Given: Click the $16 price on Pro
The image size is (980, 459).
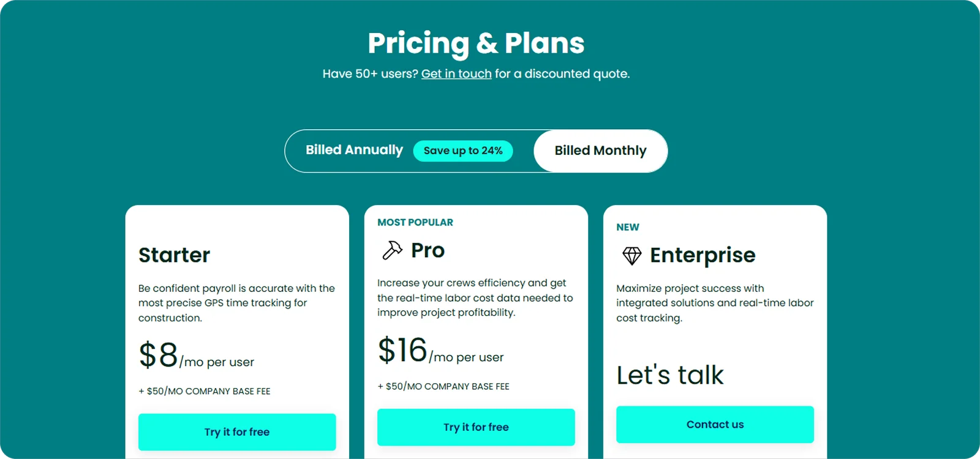Looking at the screenshot, I should click(402, 350).
